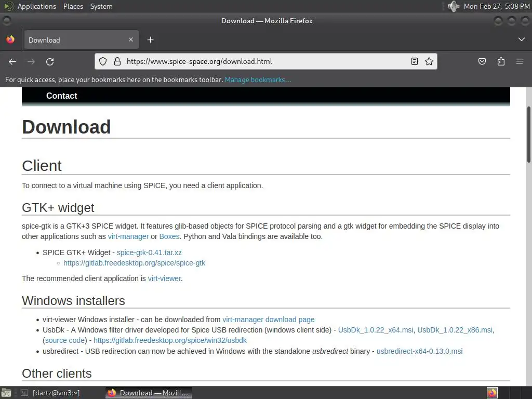Image resolution: width=532 pixels, height=399 pixels.
Task: Open a new tab with plus button
Action: click(150, 40)
